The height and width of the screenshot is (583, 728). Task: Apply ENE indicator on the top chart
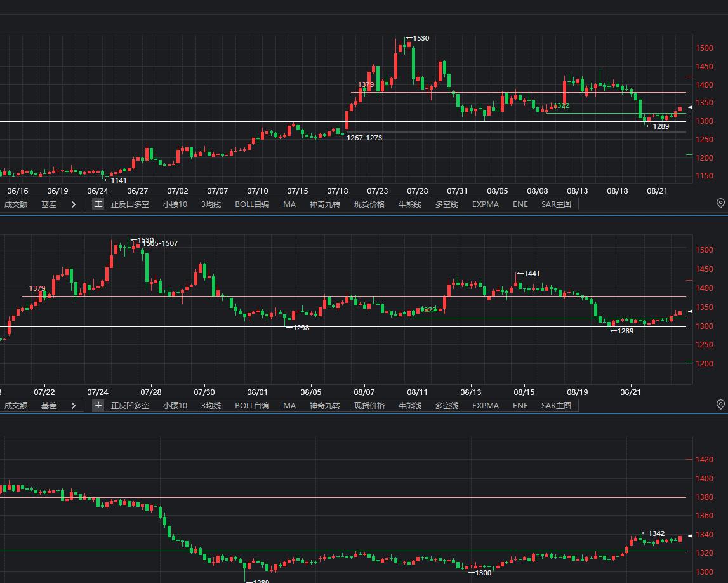(x=520, y=204)
